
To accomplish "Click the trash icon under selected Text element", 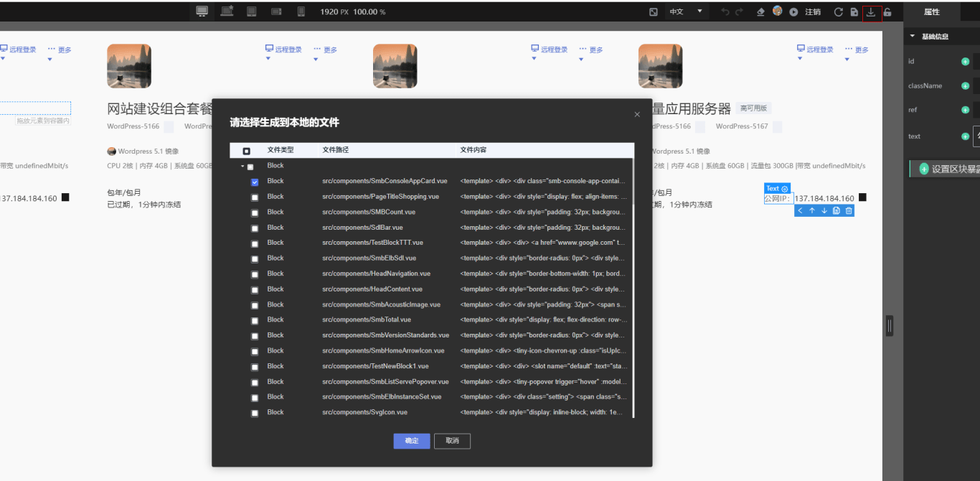I will point(849,211).
